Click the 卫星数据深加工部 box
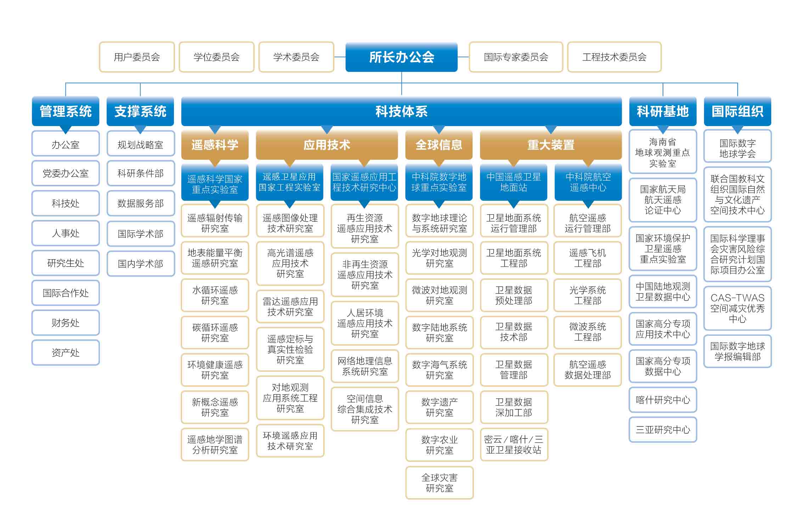 (x=514, y=407)
